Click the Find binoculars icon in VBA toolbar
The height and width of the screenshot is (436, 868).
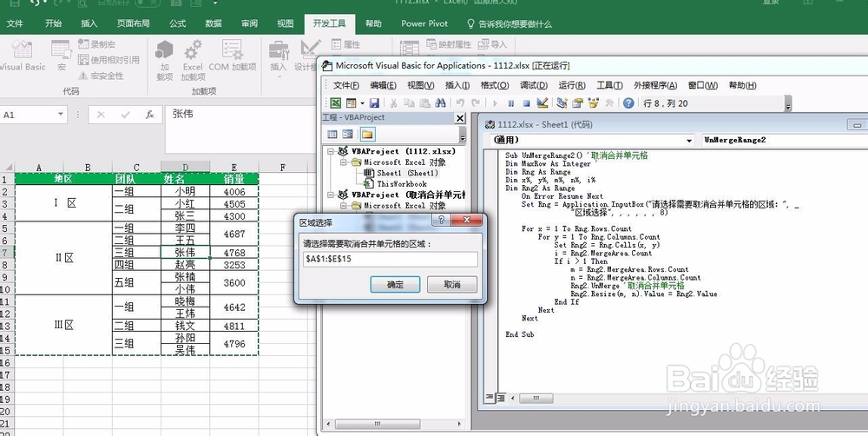[x=441, y=103]
